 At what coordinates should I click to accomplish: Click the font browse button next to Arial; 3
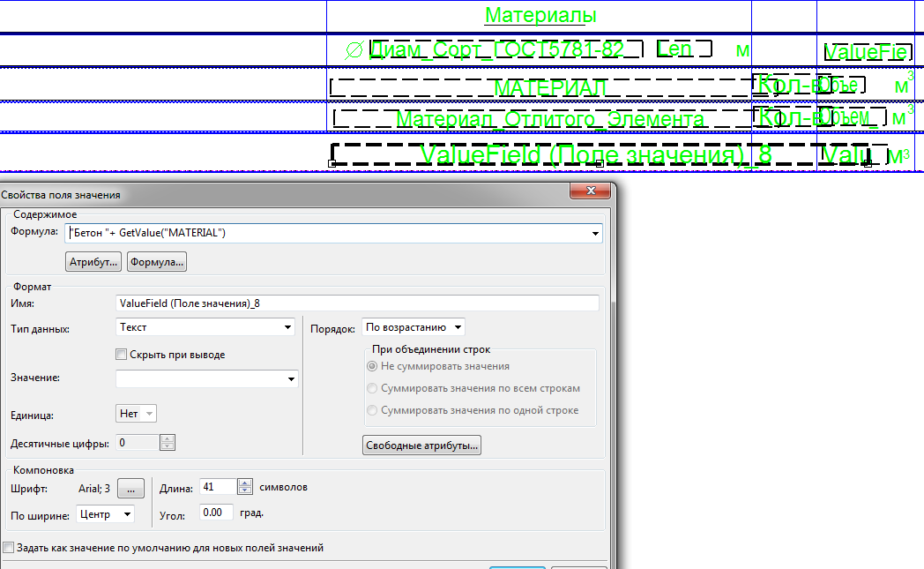(130, 488)
